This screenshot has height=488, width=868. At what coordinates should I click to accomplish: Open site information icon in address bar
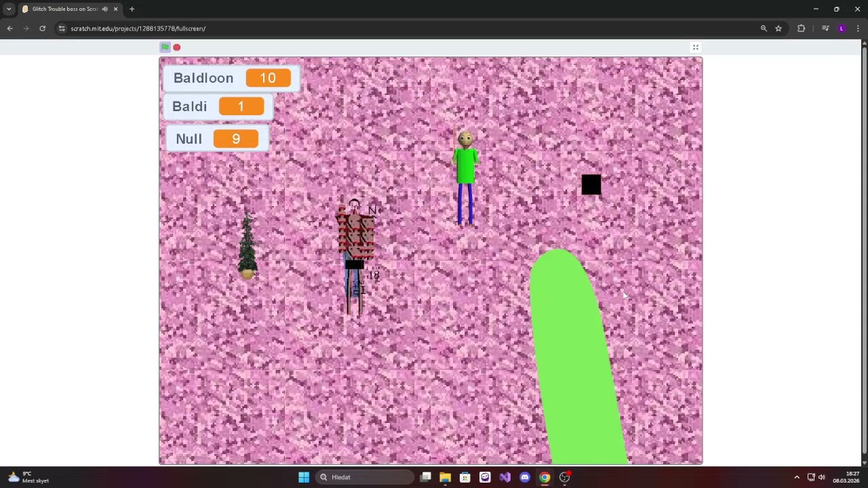pos(62,28)
